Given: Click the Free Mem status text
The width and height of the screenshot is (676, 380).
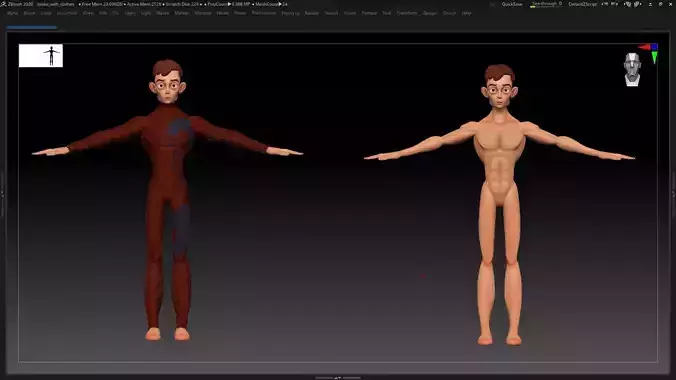Looking at the screenshot, I should click(x=101, y=4).
